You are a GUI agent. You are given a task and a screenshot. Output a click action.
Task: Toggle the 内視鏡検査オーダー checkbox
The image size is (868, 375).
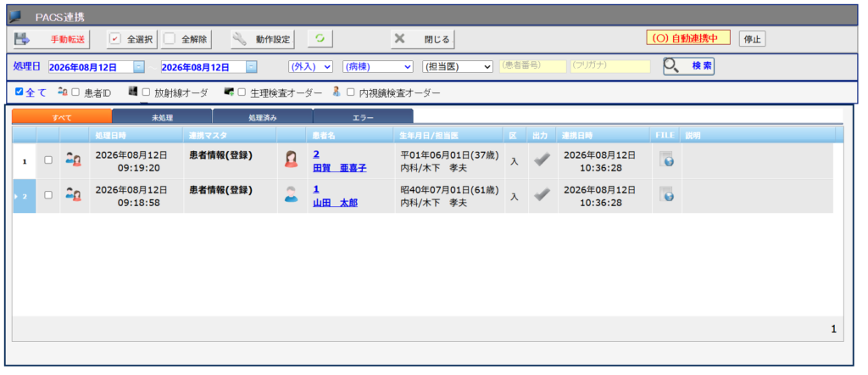point(350,92)
